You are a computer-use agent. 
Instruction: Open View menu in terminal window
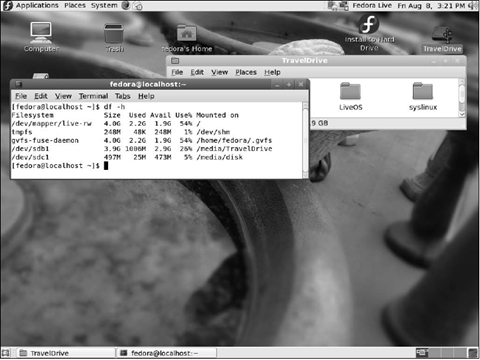(63, 96)
